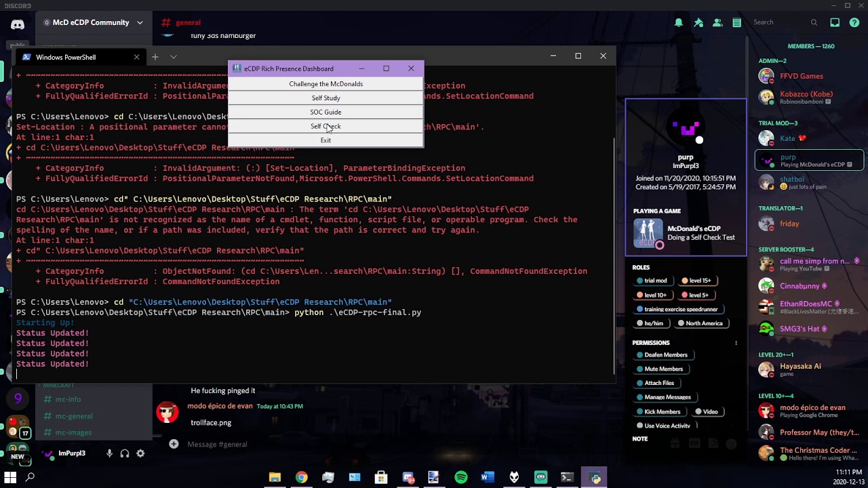Open Discord inbox icon
The width and height of the screenshot is (868, 488).
pyautogui.click(x=835, y=22)
